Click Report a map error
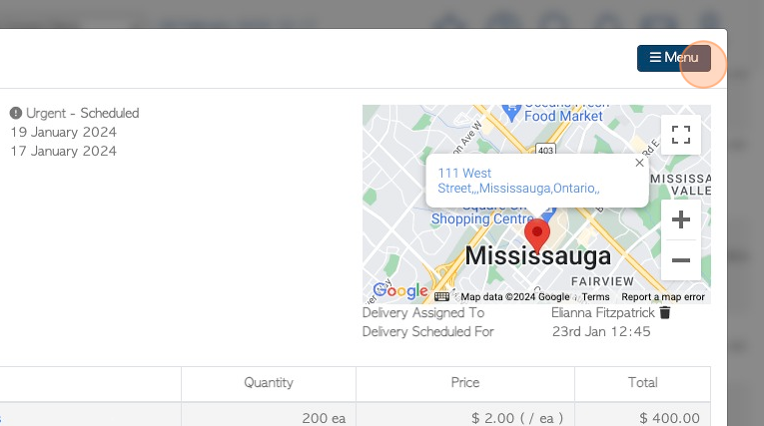 pyautogui.click(x=663, y=297)
